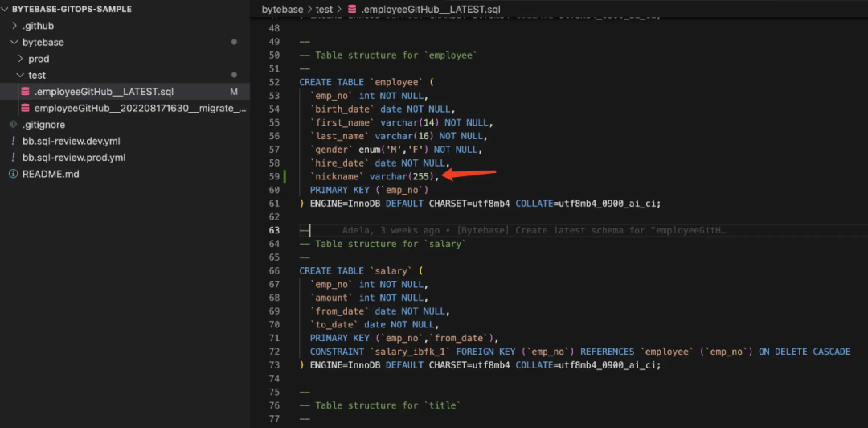The image size is (868, 428).
Task: Click the SQL icon of .employeeGitHub__LATEST.sql file
Action: [26, 92]
